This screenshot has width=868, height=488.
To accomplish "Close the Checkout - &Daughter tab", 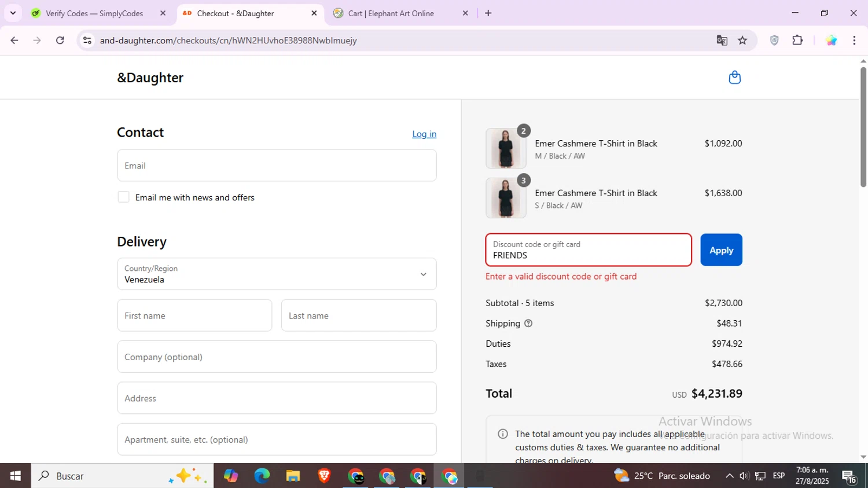I will tap(314, 13).
